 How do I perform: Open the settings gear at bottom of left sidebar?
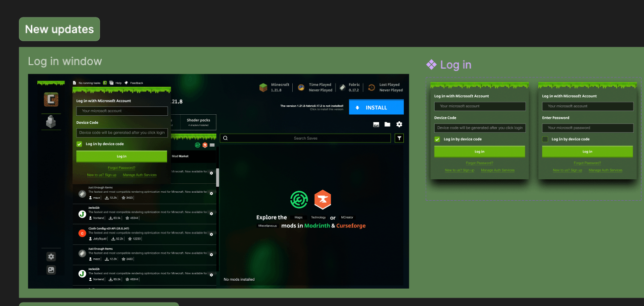[x=51, y=256]
